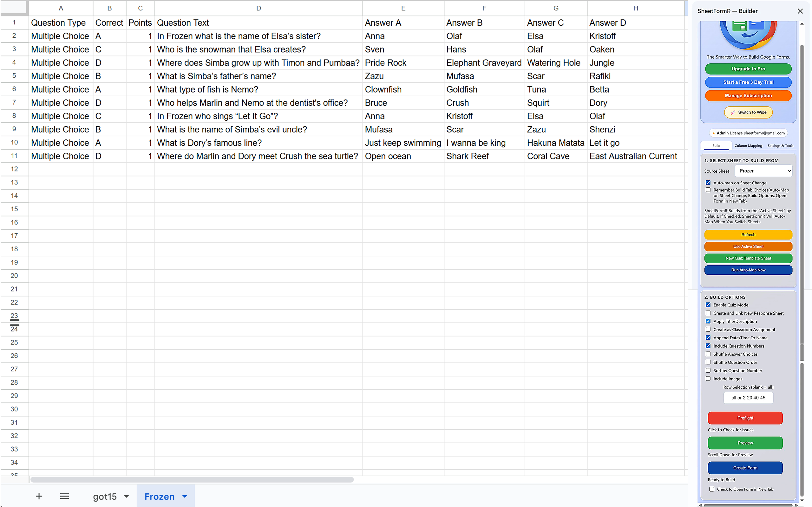Check Create as Classroom Assignment

708,329
